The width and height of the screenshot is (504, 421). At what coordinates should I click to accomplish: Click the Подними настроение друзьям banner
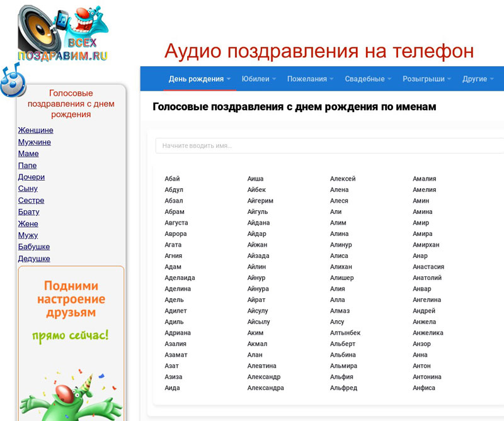pyautogui.click(x=71, y=343)
